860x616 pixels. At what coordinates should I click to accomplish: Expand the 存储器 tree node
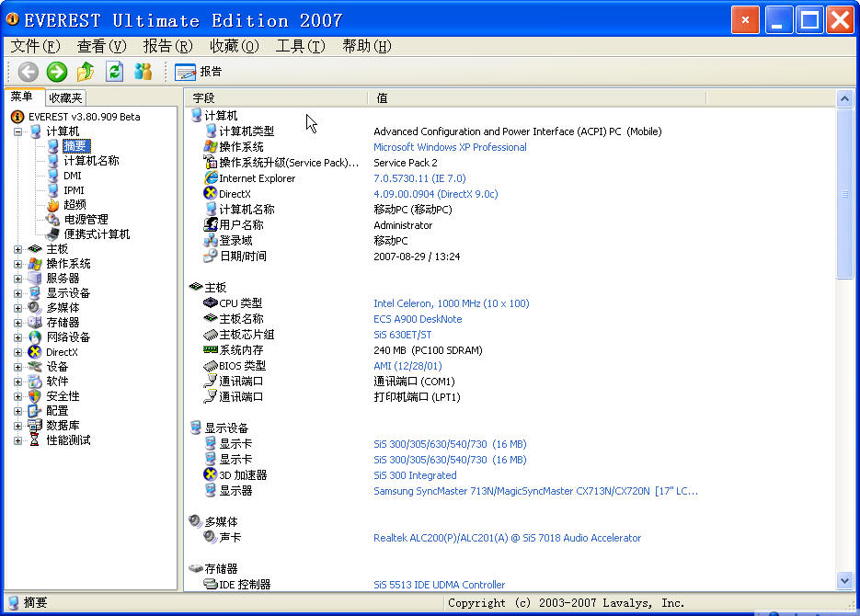[17, 323]
